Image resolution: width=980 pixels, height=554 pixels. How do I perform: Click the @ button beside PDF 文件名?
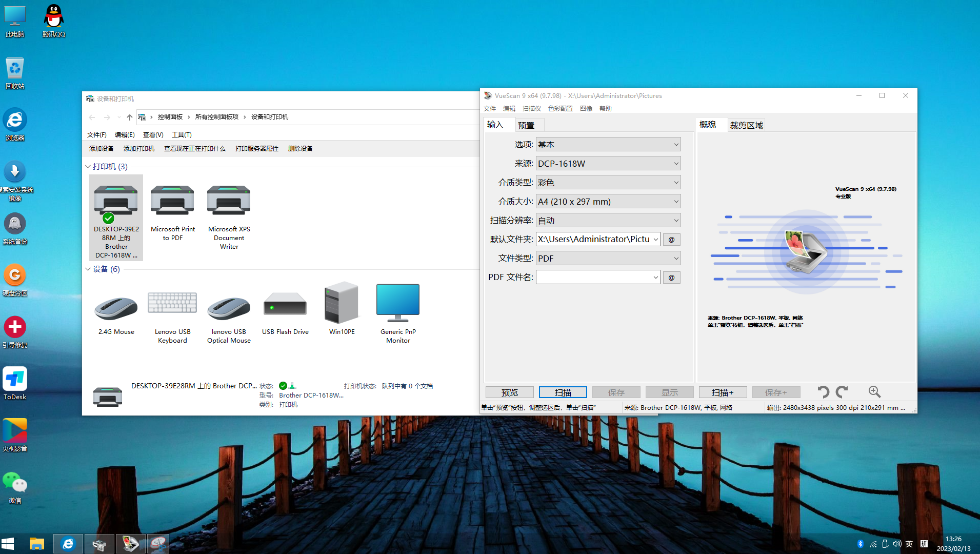click(x=672, y=278)
